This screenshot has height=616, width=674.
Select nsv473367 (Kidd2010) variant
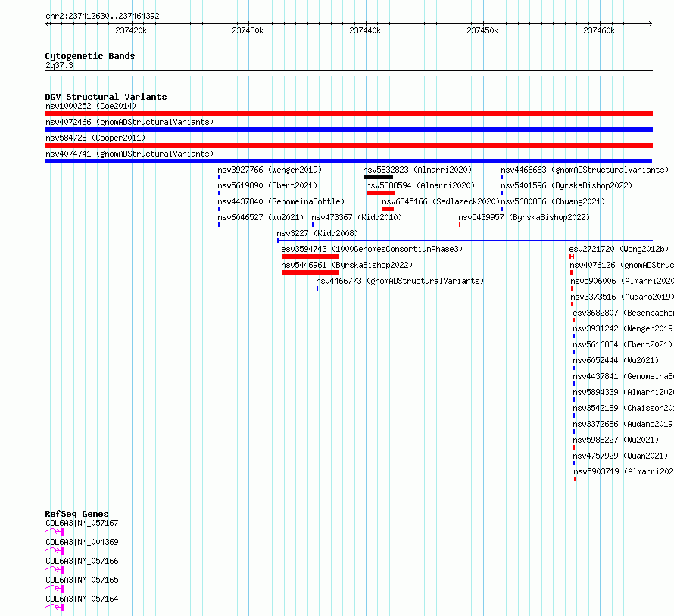(x=357, y=217)
